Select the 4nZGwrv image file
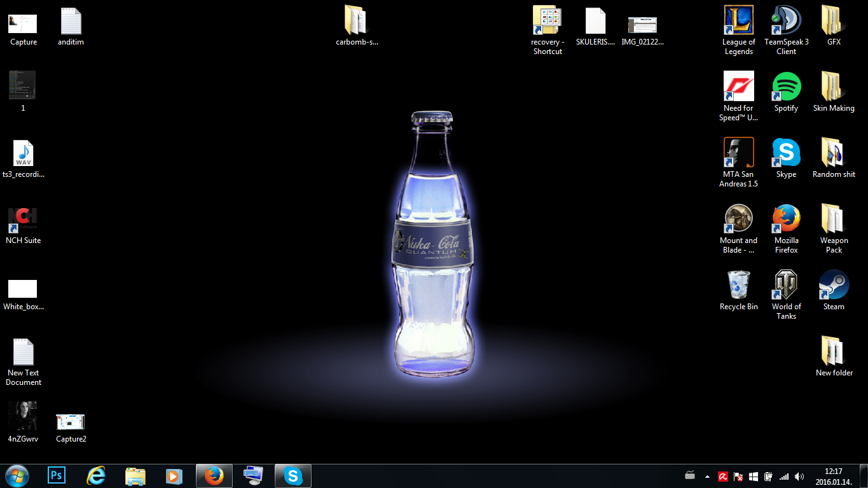The height and width of the screenshot is (488, 868). pyautogui.click(x=23, y=423)
